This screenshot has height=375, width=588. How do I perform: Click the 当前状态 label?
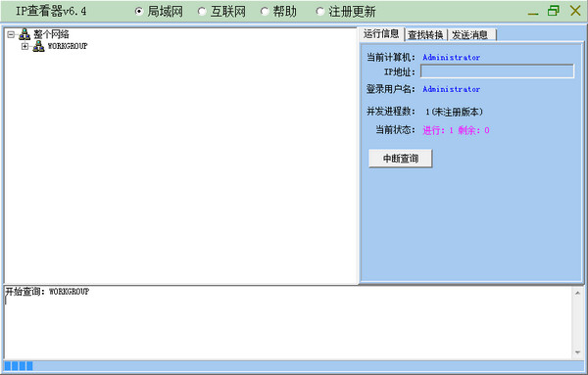coord(395,130)
